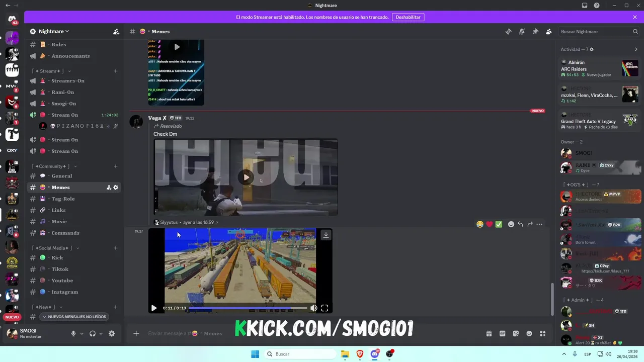Image resolution: width=644 pixels, height=362 pixels.
Task: Open microphone input options arrow
Action: tap(82, 333)
